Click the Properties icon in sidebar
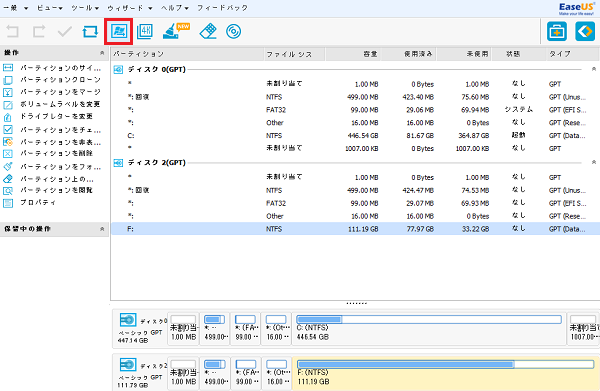This screenshot has width=600, height=391. pyautogui.click(x=8, y=203)
